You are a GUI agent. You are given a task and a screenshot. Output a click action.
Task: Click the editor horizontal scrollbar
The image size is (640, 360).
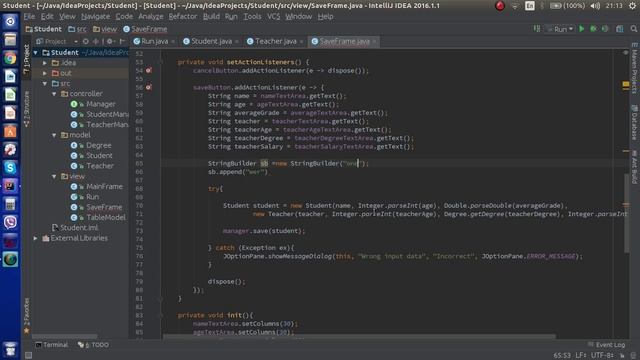point(359,337)
